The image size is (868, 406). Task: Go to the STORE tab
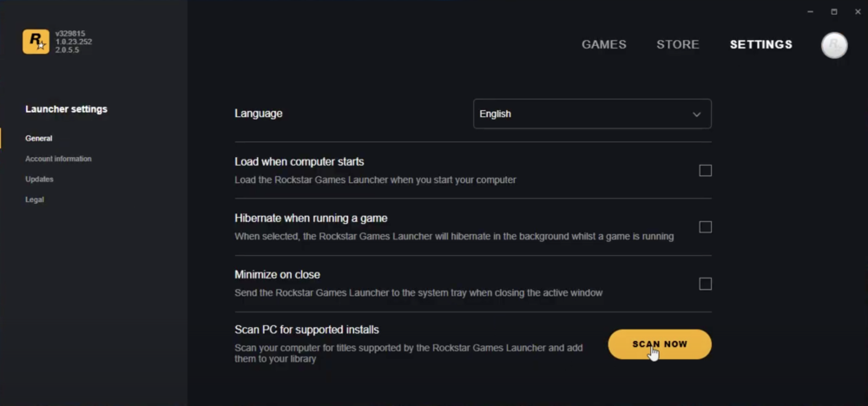click(x=678, y=45)
